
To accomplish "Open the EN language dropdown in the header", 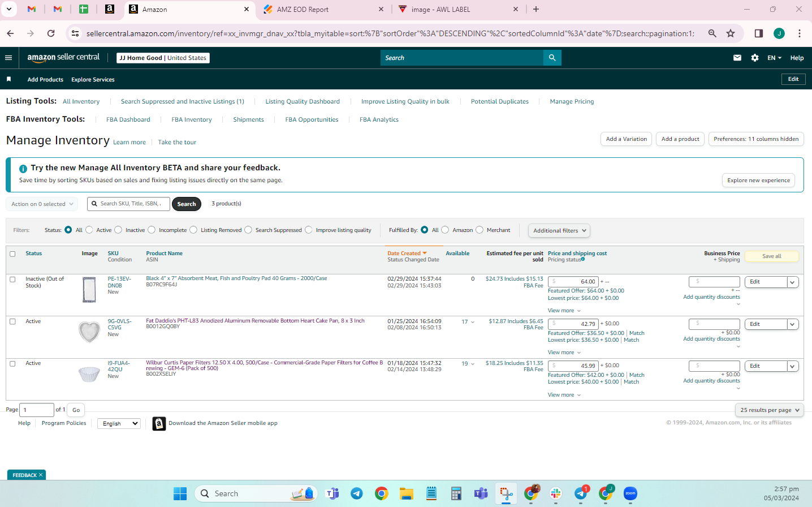I will [774, 58].
